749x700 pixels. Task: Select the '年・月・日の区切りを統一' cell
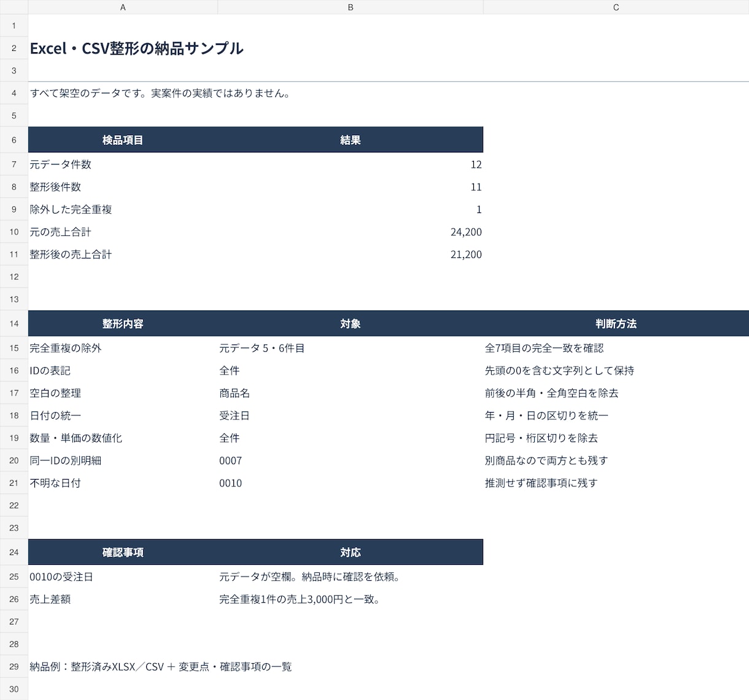616,416
